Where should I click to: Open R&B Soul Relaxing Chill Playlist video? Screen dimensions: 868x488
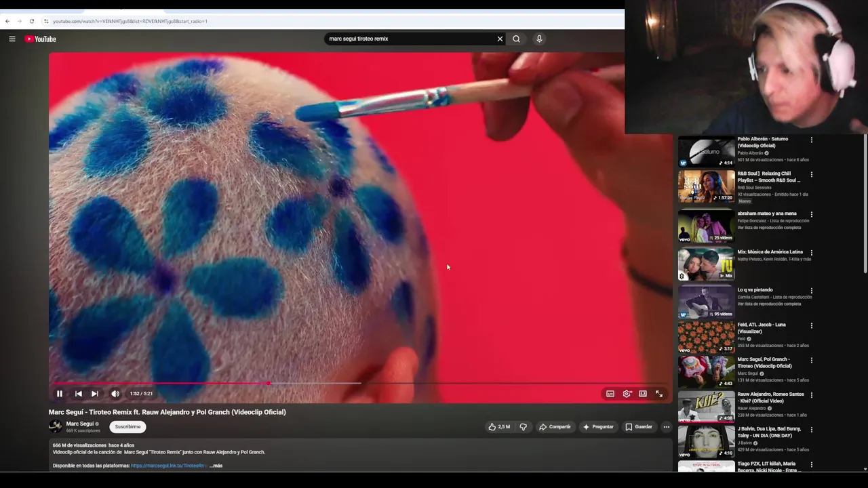point(706,187)
